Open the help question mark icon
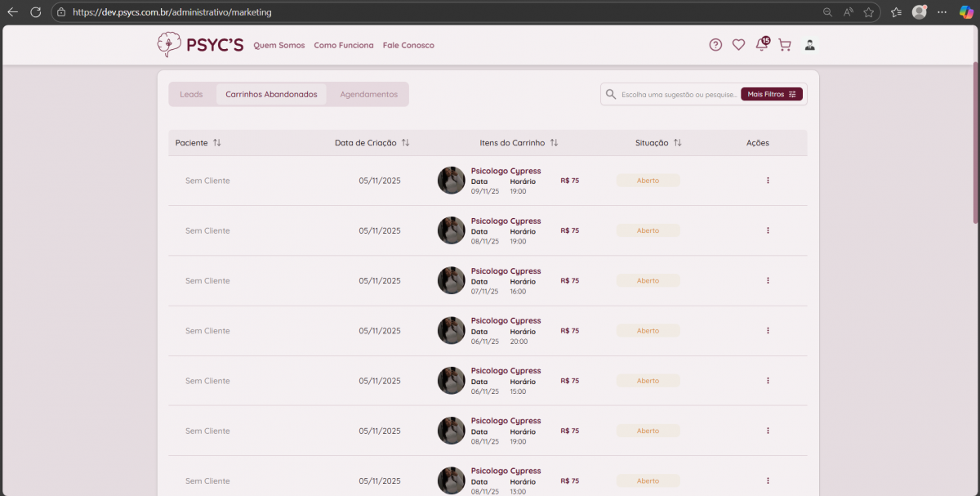Image resolution: width=980 pixels, height=496 pixels. [x=715, y=45]
